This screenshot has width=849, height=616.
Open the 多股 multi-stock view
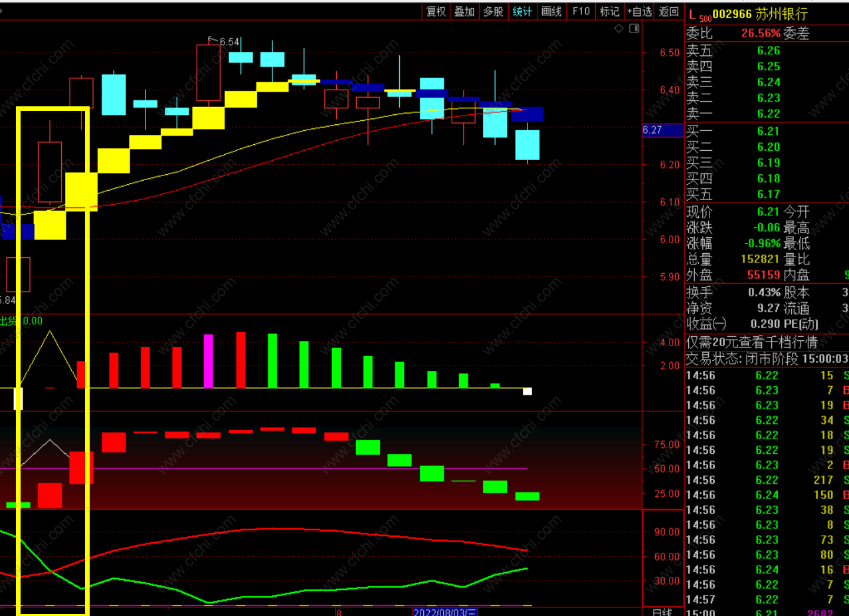tap(493, 11)
